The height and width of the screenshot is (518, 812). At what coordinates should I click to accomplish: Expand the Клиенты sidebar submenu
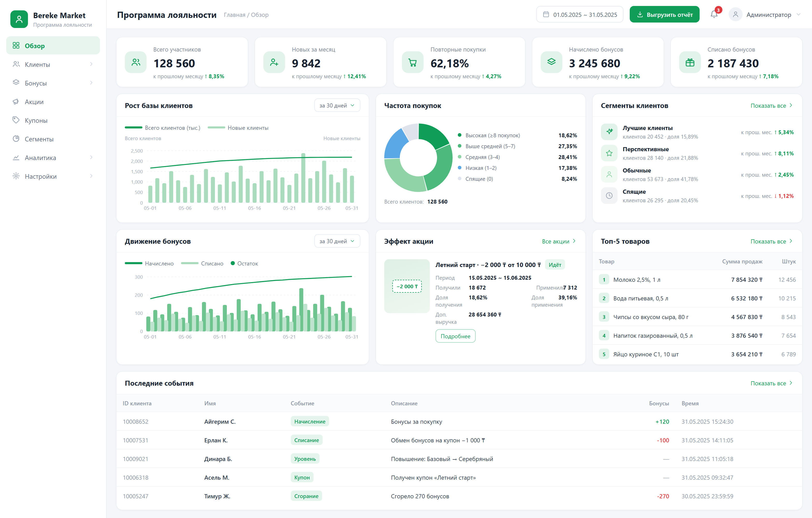tap(53, 64)
